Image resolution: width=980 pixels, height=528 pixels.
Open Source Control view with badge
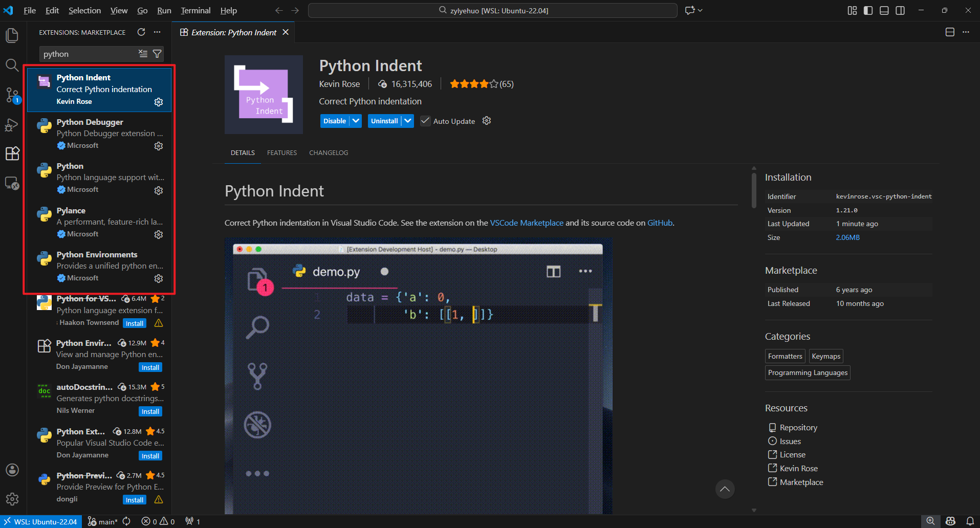(x=12, y=95)
